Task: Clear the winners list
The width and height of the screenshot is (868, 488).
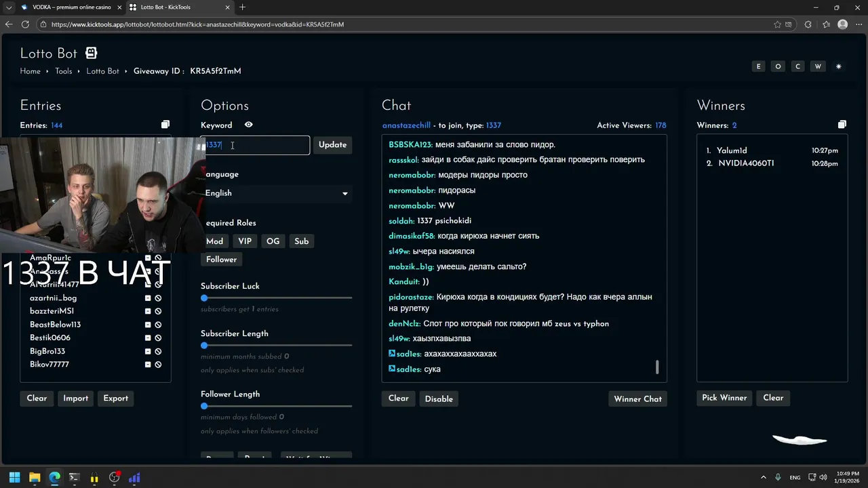Action: [x=773, y=398]
